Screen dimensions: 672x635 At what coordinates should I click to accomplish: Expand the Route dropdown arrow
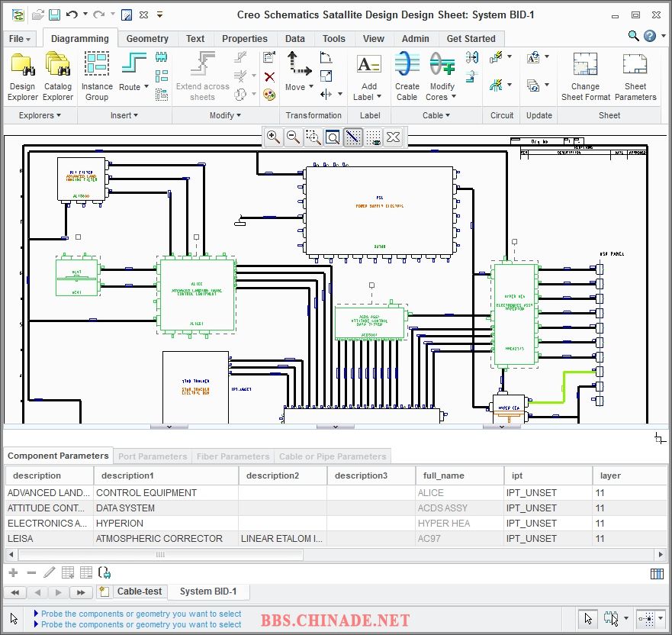point(146,86)
